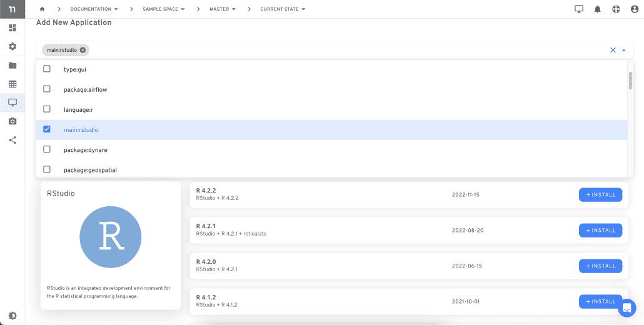644x325 pixels.
Task: Select the 2022-06-15 release date
Action: pyautogui.click(x=467, y=266)
